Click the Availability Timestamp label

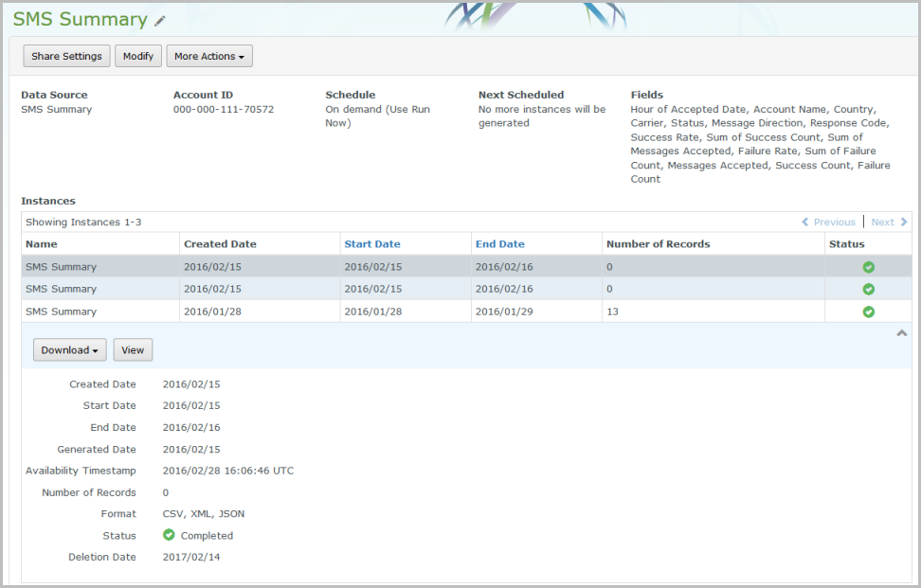(x=81, y=471)
